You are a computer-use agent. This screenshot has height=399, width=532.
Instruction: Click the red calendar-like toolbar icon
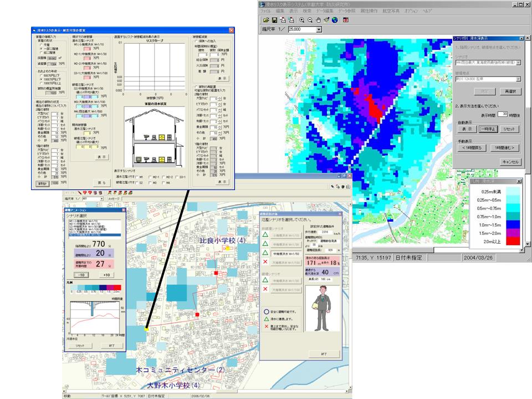pyautogui.click(x=346, y=20)
